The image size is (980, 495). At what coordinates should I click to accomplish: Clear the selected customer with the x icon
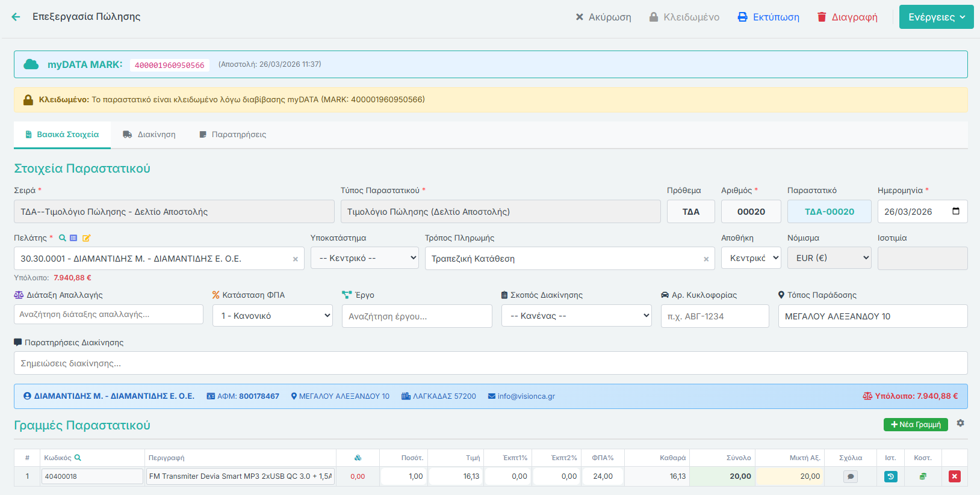pos(295,259)
